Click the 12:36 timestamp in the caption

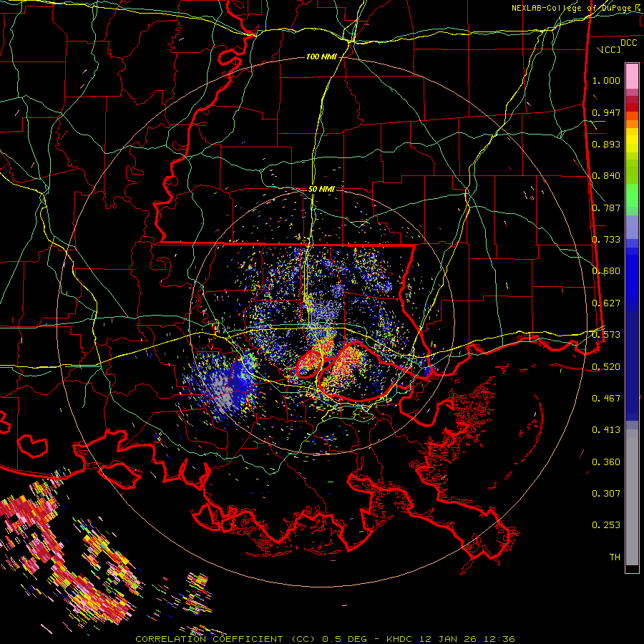click(x=499, y=639)
